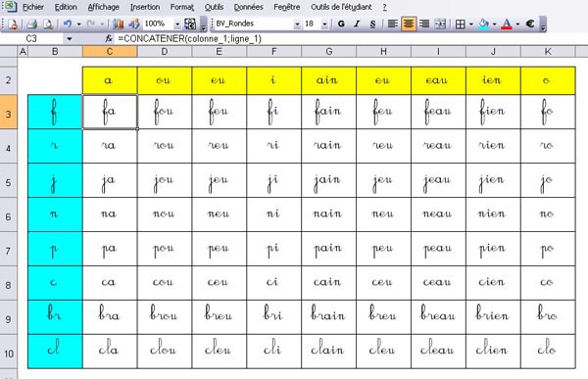This screenshot has height=379, width=588.
Task: Select the cell containing 'pain'
Action: (329, 249)
